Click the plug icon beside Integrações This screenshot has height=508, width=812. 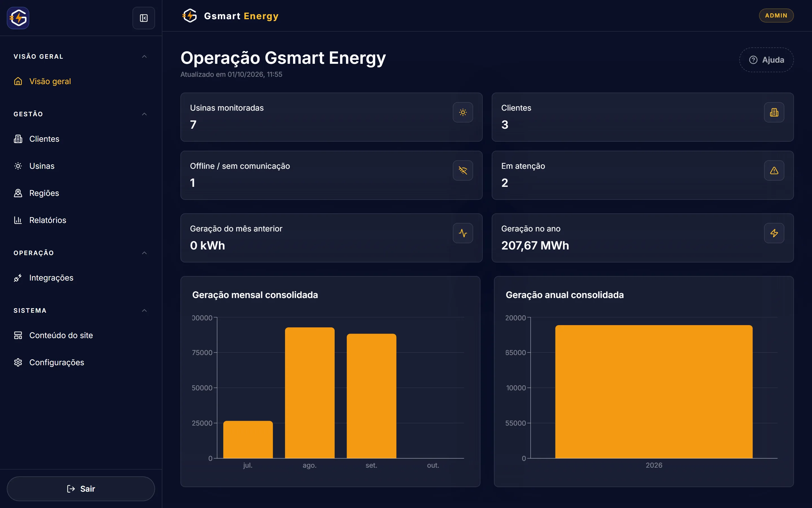coord(18,278)
